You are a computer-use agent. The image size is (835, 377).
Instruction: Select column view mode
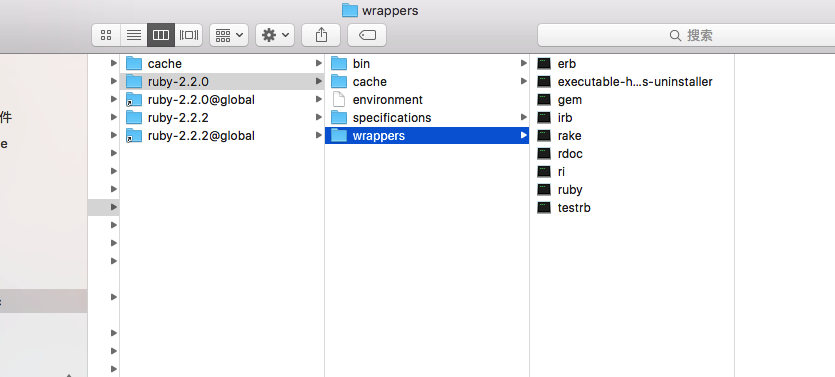click(161, 35)
